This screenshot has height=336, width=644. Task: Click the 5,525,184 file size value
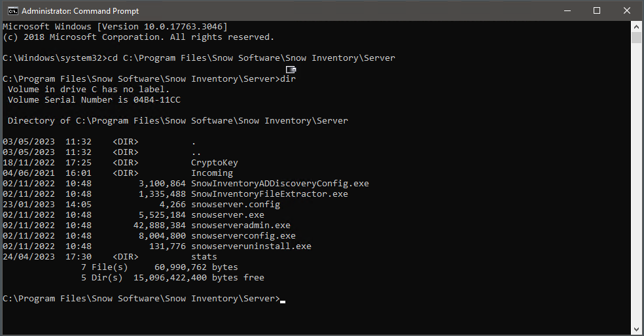tap(162, 215)
